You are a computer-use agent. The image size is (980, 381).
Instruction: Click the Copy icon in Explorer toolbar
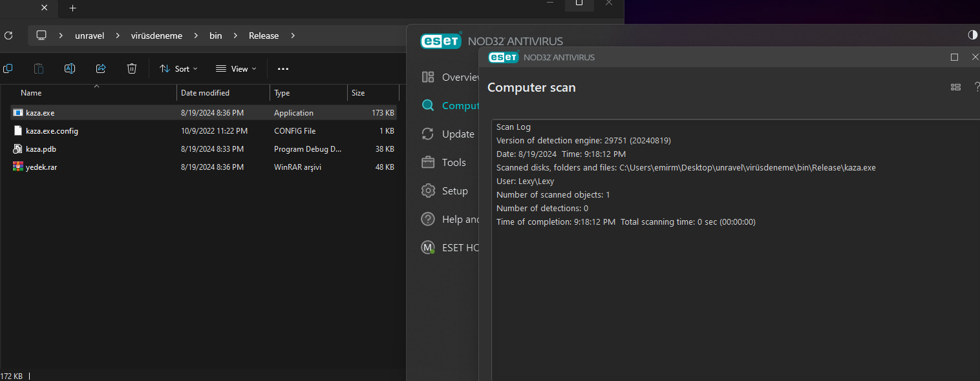[x=8, y=68]
